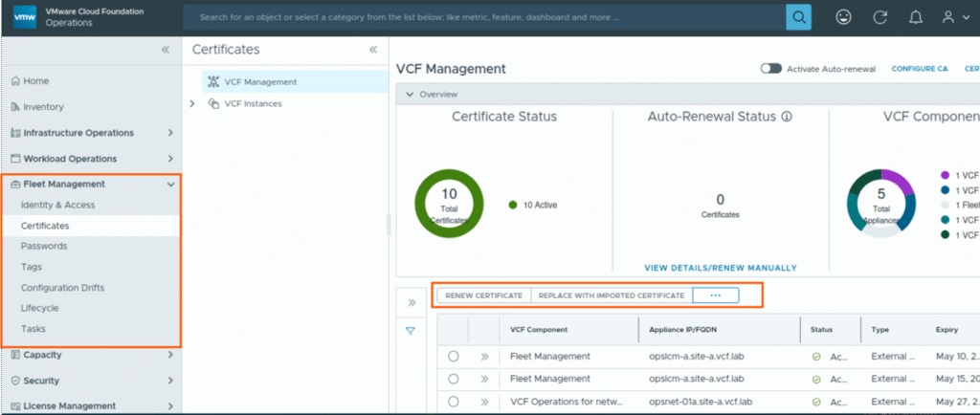Toggle the Activate Auto-renewal switch
The image size is (980, 415).
(770, 69)
